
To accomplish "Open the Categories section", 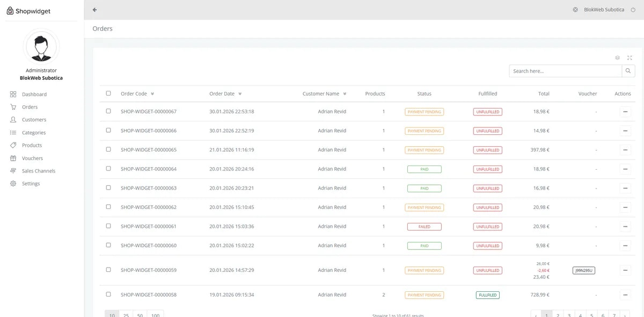I will (35, 132).
